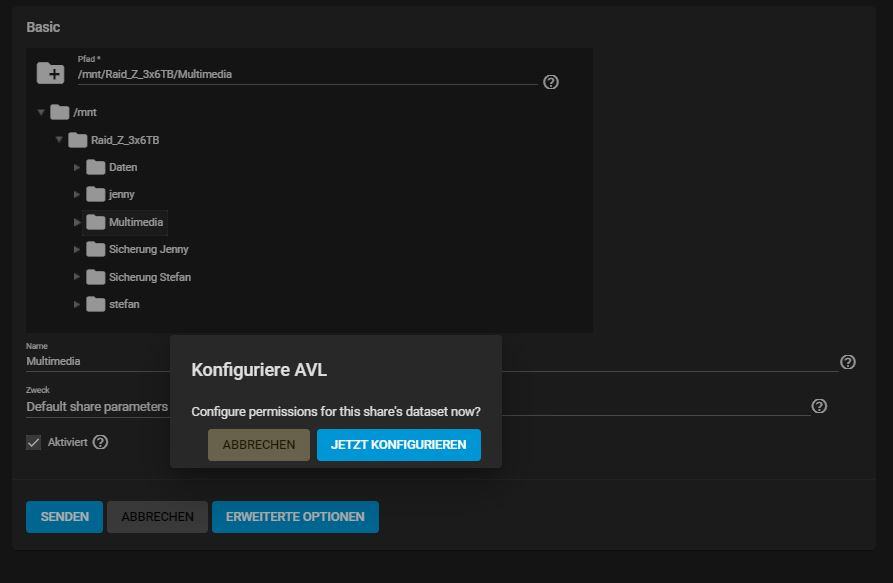Click the 'Configure permissions' dialog message
The height and width of the screenshot is (583, 893).
[x=336, y=412]
